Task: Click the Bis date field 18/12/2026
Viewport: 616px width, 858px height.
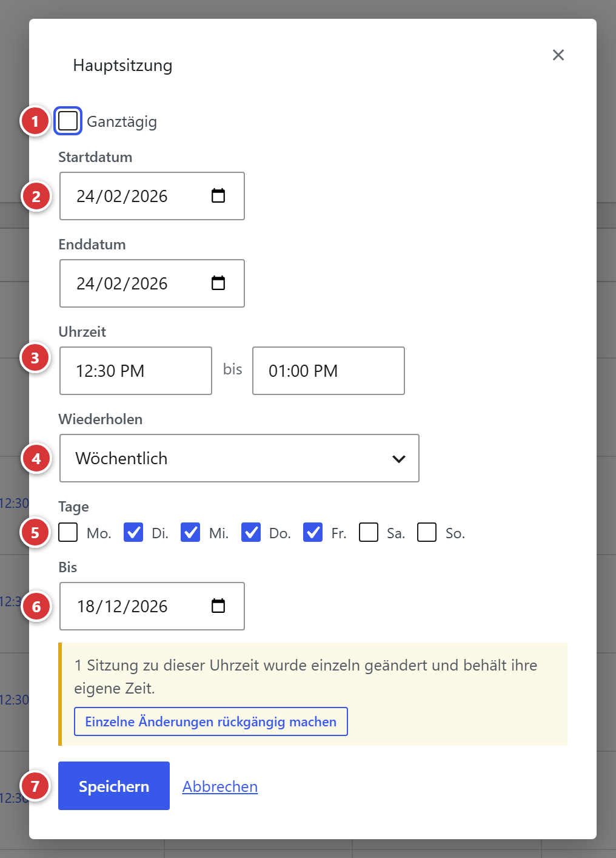Action: [x=152, y=606]
